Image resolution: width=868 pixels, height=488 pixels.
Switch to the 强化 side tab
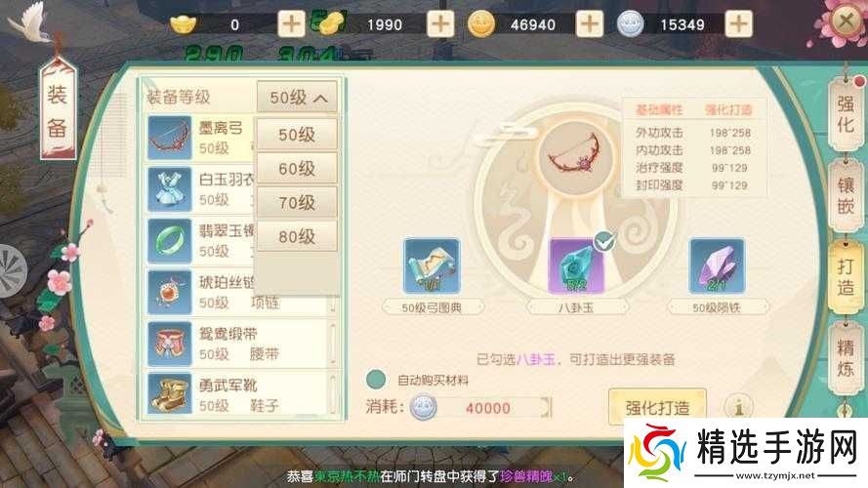tap(846, 113)
